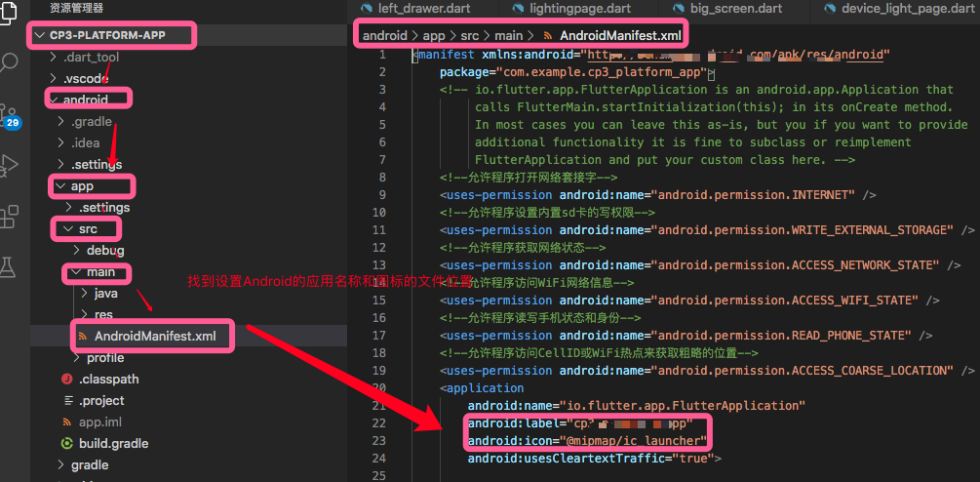Click the READ_PHONE_STATE permission line
Screen dimensions: 980x482
tap(686, 336)
